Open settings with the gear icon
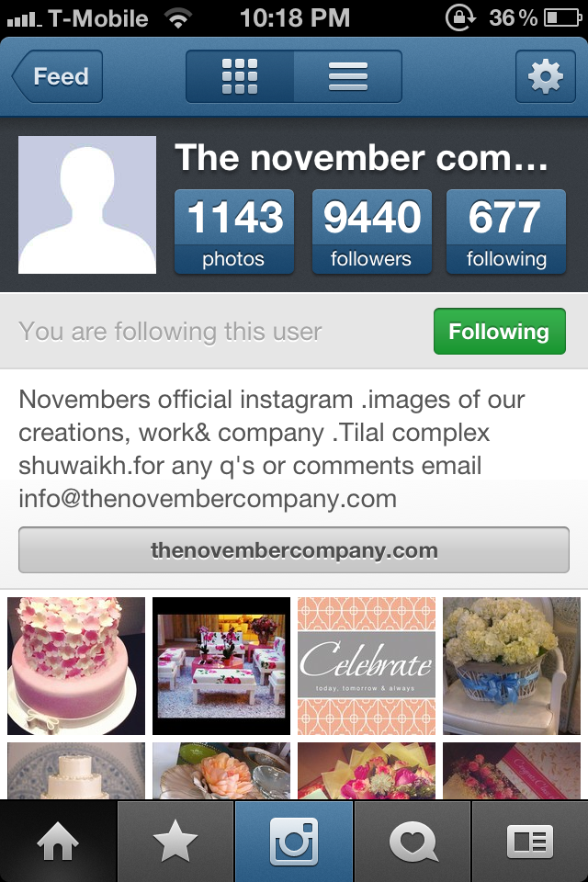Screen dimensions: 588x882 (x=545, y=76)
